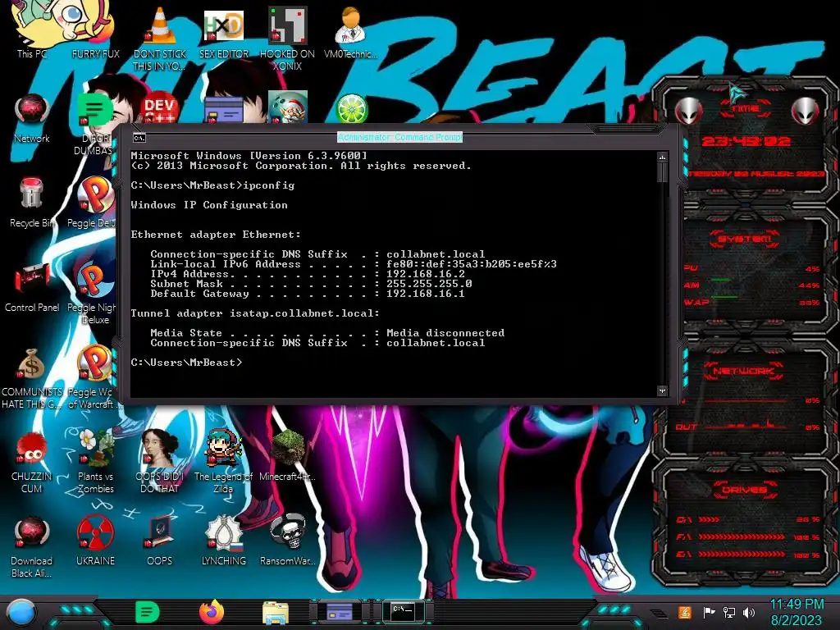Click the C:\ drive usage bar

tap(742, 519)
